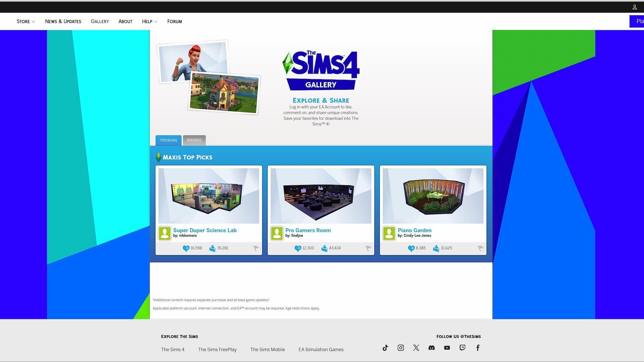Open The Sims 4 footer link
This screenshot has width=644, height=362.
(x=172, y=350)
